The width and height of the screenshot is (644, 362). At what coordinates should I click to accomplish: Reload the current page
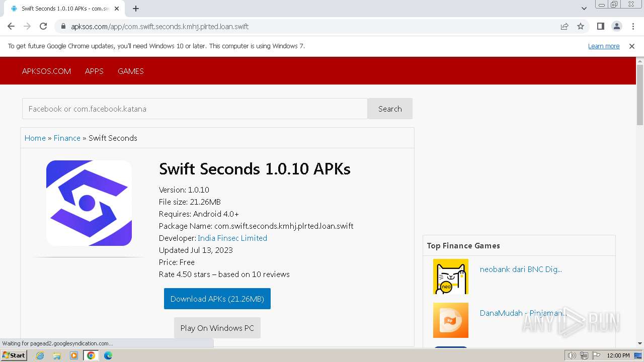tap(43, 26)
